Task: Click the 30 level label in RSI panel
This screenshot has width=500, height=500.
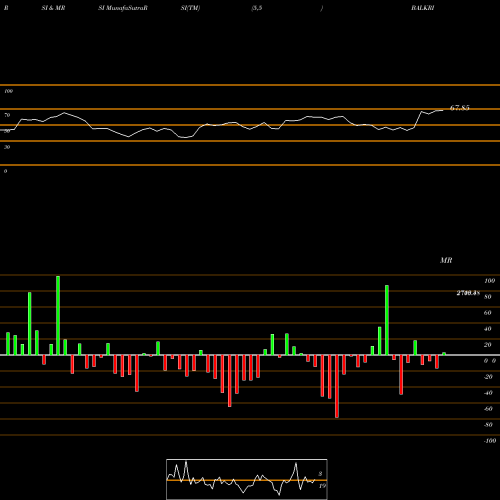Action: tap(7, 147)
